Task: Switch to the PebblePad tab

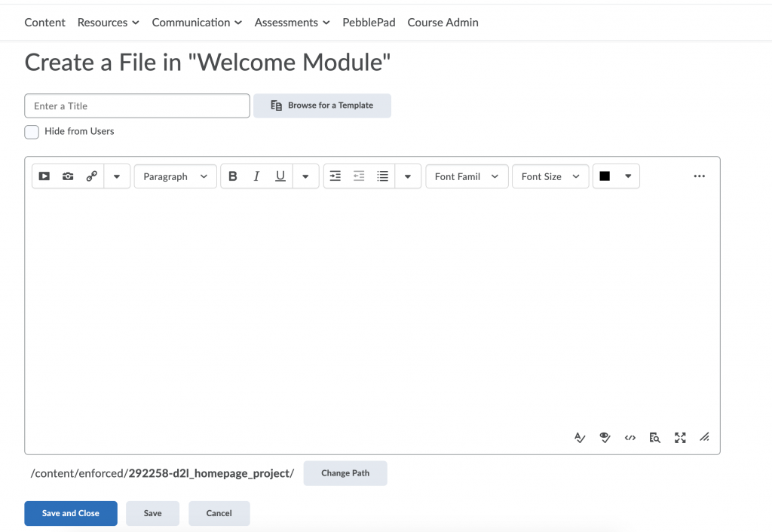Action: (369, 22)
